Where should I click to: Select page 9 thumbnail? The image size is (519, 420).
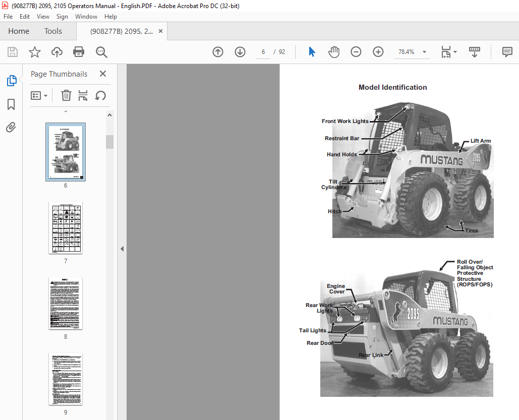coord(66,379)
